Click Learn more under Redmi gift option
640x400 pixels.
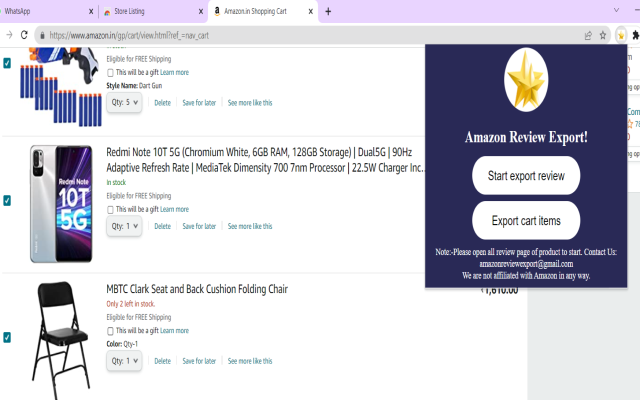tap(174, 209)
